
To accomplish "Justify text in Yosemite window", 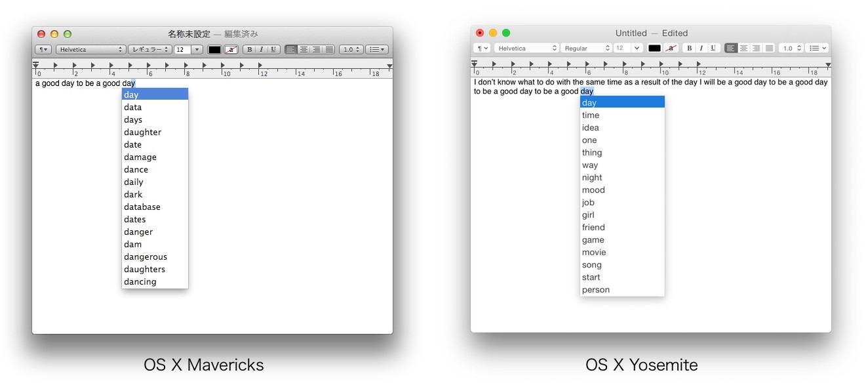I will click(x=769, y=49).
